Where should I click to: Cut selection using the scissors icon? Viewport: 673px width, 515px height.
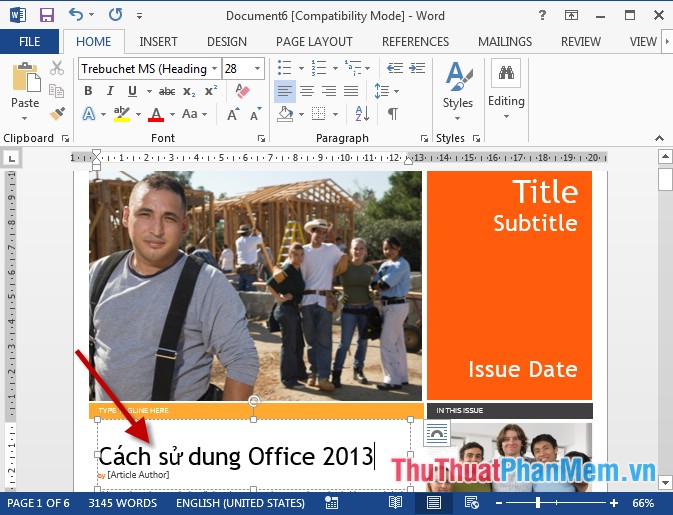(x=57, y=68)
